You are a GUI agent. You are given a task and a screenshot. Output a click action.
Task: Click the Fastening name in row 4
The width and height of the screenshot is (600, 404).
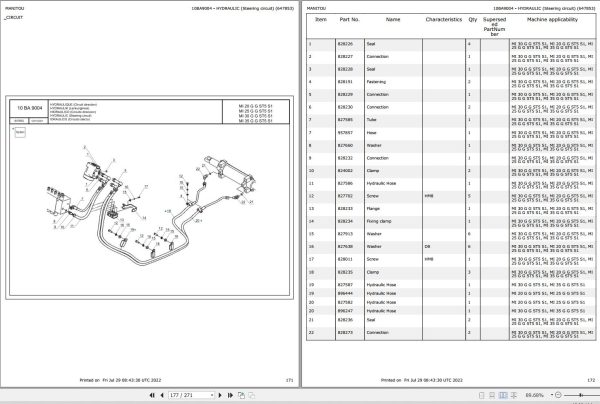[x=376, y=82]
